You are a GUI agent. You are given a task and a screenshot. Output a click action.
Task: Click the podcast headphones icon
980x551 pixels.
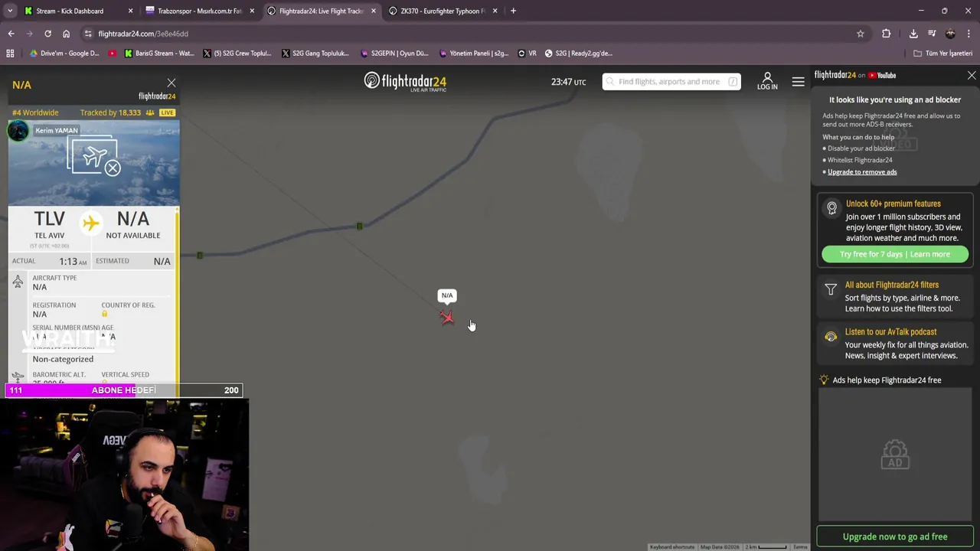831,337
